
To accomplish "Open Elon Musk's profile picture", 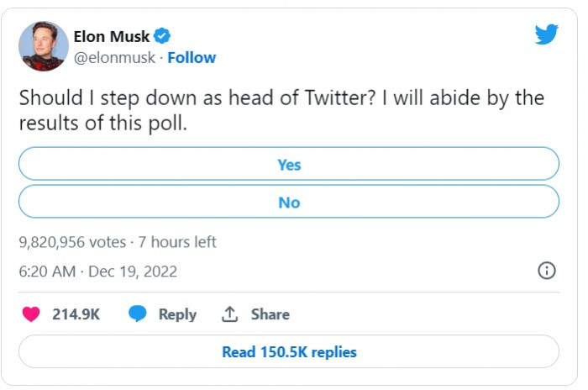I will pos(43,46).
